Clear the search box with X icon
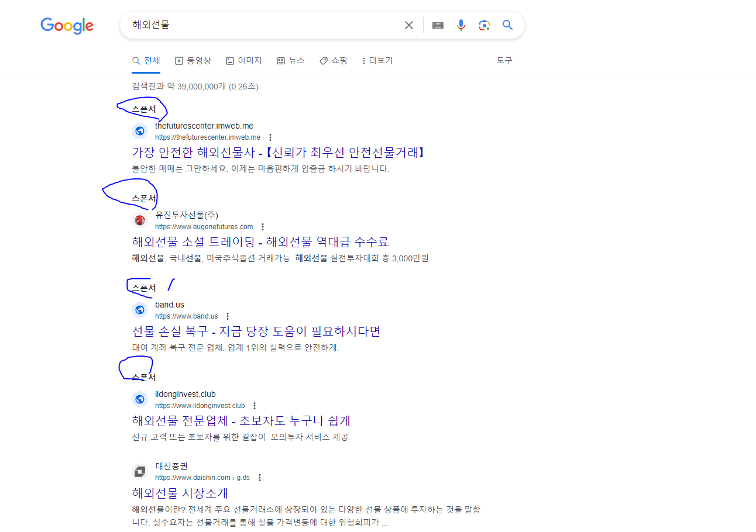756x532 pixels. tap(409, 25)
